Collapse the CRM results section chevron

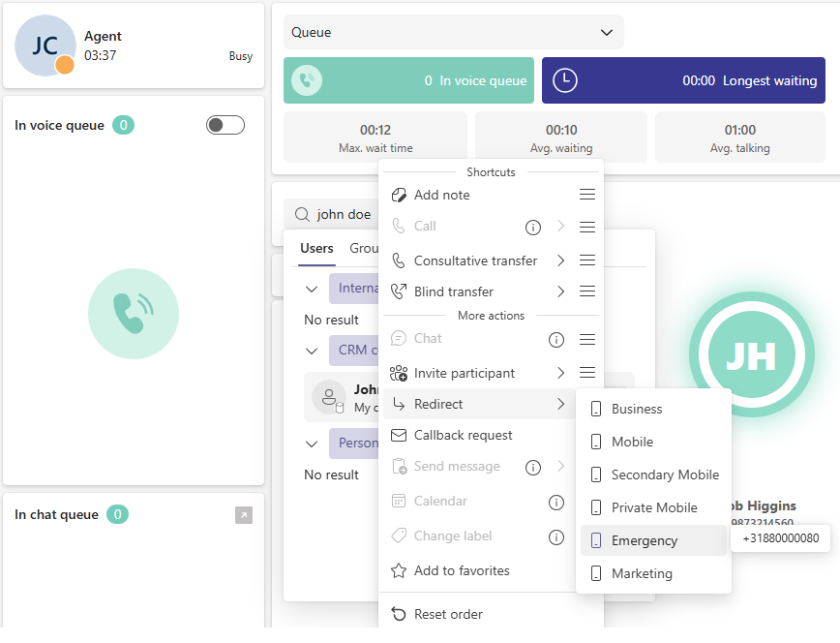[312, 351]
